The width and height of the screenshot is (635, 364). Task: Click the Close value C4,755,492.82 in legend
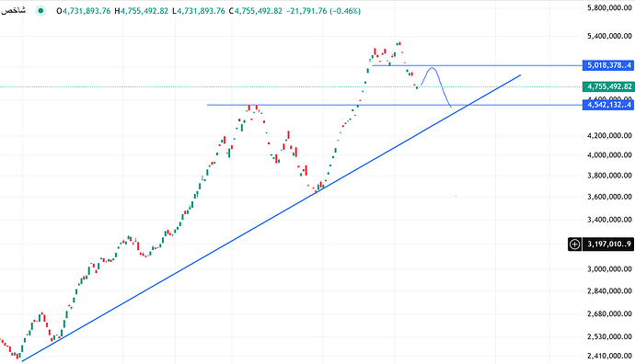[256, 11]
